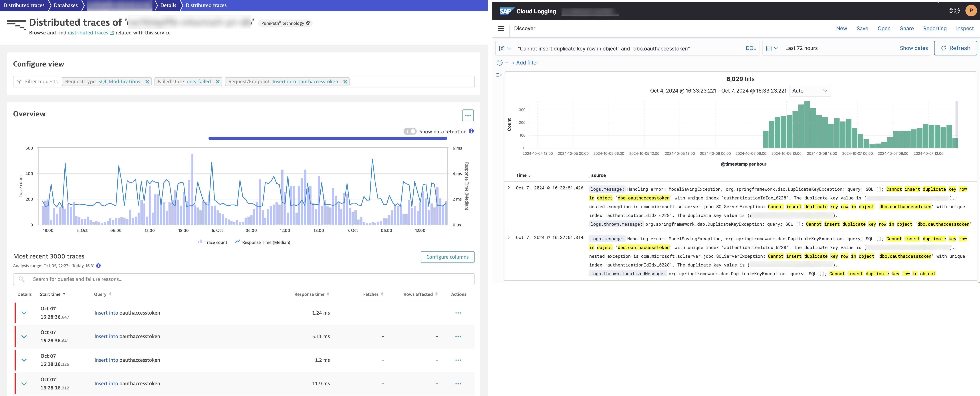Click the search box for queries and failure reasons
The width and height of the screenshot is (980, 396).
(243, 279)
